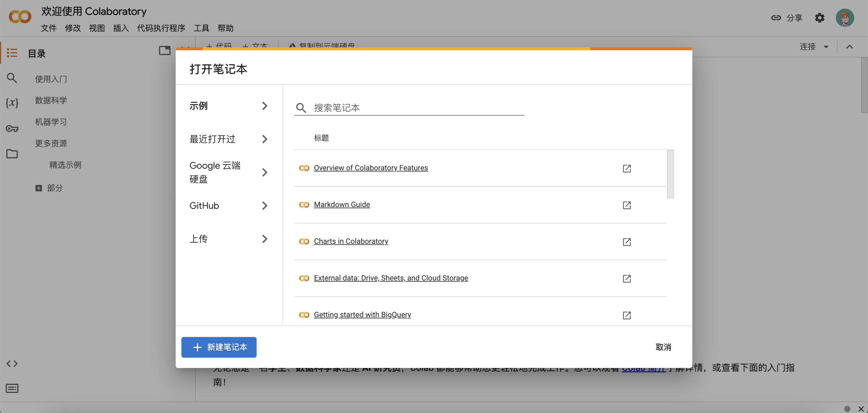Open code snippets icon in sidebar
This screenshot has width=868, height=413.
pyautogui.click(x=12, y=363)
